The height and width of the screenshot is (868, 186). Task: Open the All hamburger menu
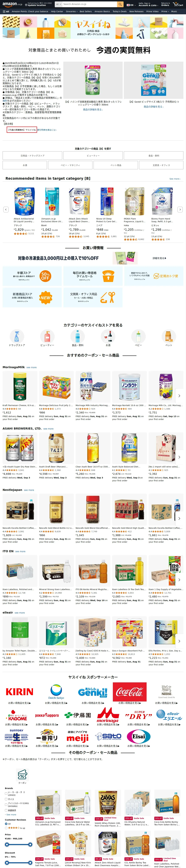(x=6, y=11)
